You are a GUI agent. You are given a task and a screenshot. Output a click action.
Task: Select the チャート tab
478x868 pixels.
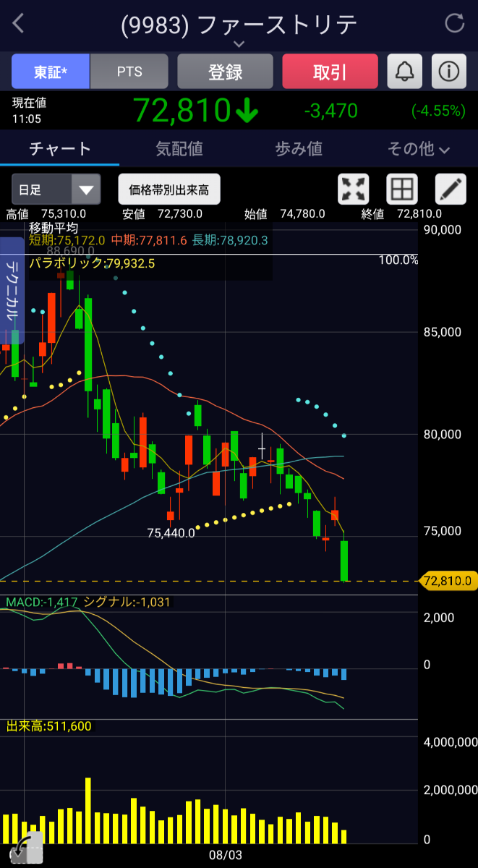(x=60, y=149)
